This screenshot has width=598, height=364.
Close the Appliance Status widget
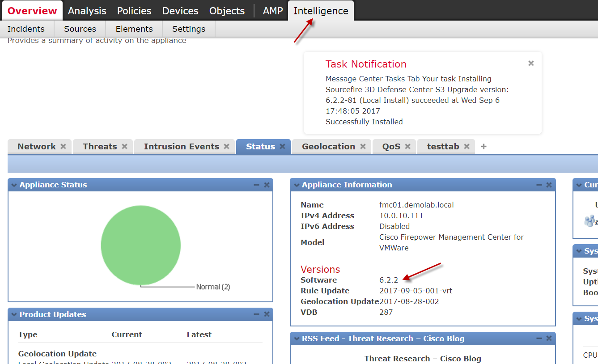click(267, 185)
